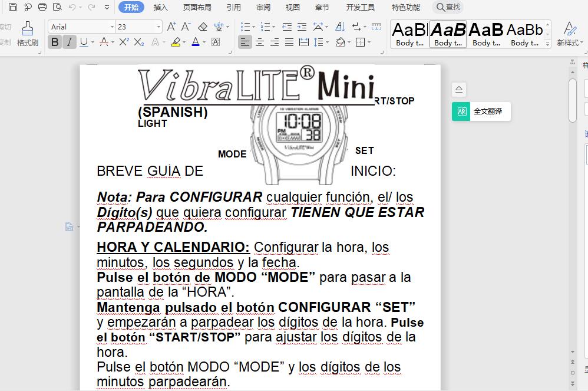Clear formatting using the eraser icon
The image size is (588, 391).
pos(203,27)
